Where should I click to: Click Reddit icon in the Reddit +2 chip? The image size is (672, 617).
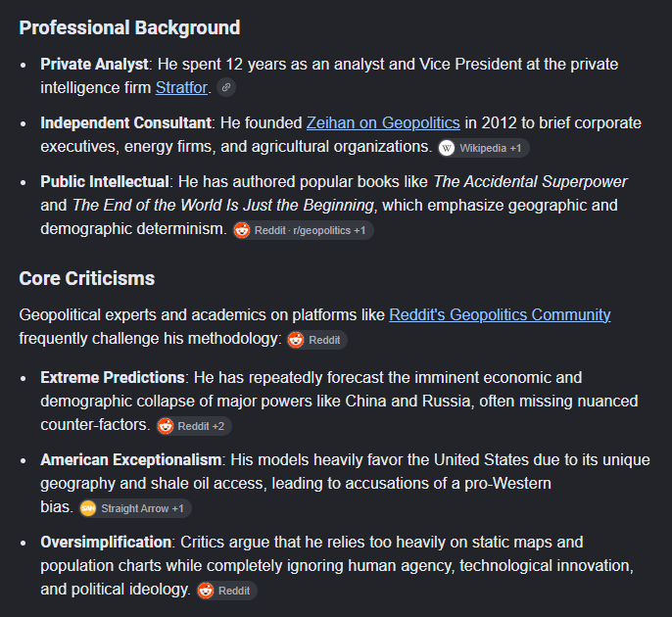click(166, 426)
